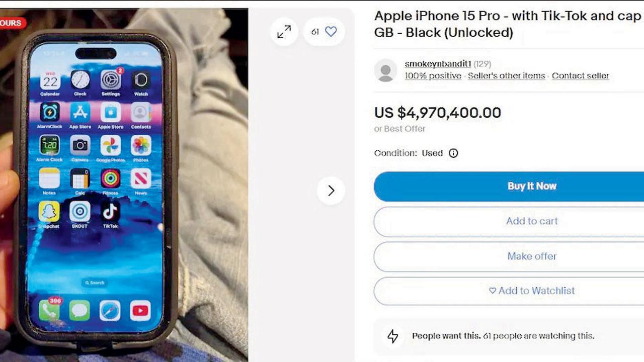Tap the Snapchat app icon on phone
This screenshot has height=362, width=644.
pyautogui.click(x=49, y=212)
